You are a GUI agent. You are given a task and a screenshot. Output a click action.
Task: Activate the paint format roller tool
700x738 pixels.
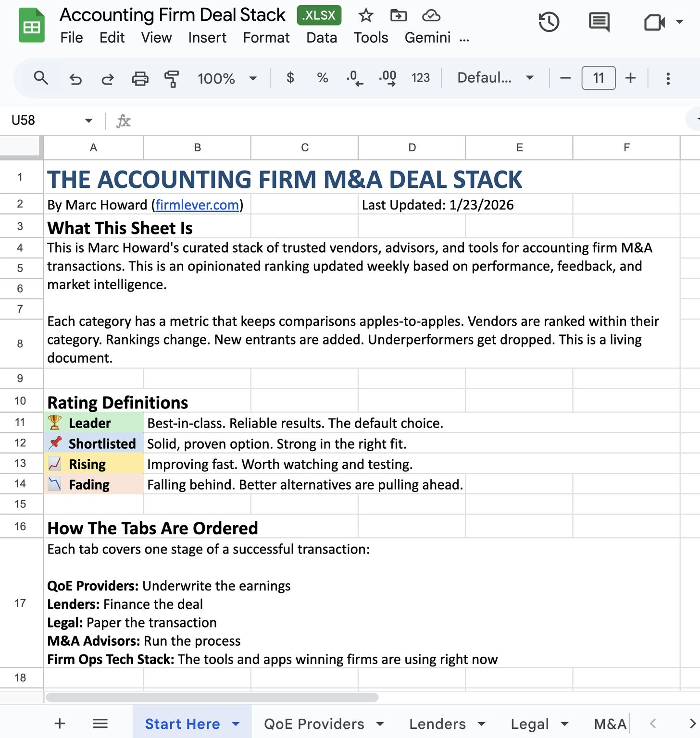(x=172, y=78)
